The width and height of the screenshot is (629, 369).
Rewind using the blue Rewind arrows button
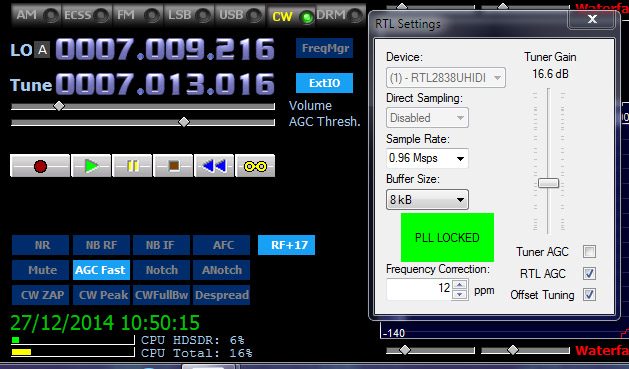coord(214,166)
